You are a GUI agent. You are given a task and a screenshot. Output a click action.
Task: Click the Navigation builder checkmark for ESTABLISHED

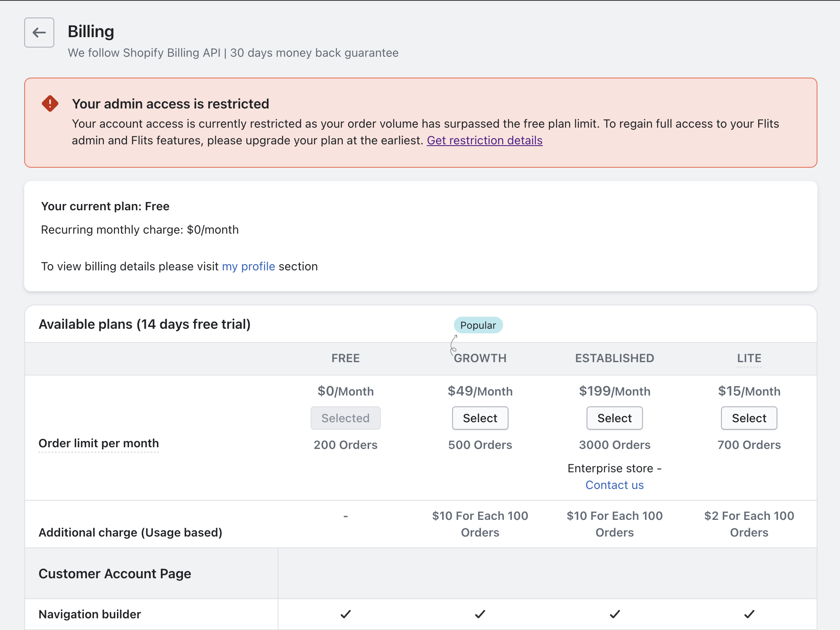(615, 614)
